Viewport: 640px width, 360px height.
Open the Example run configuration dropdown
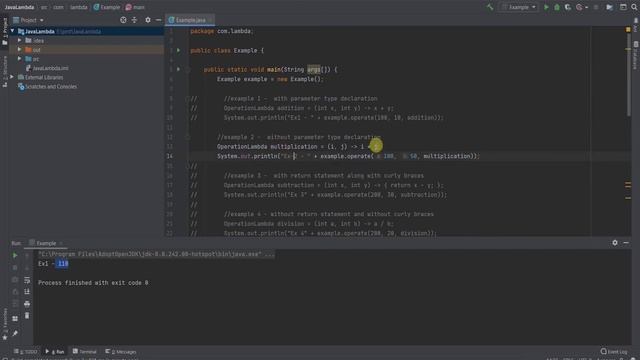(519, 7)
